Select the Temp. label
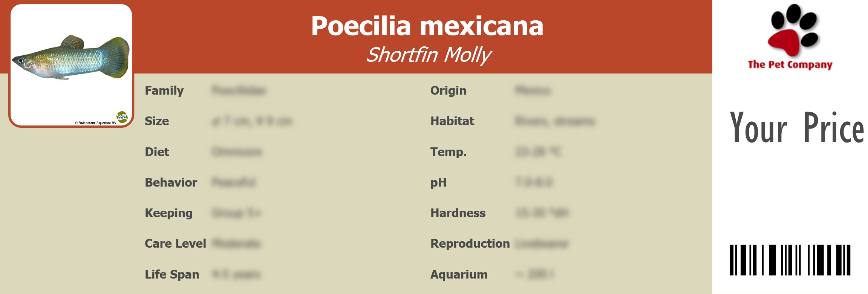Screen dimensions: 868x294 449,152
